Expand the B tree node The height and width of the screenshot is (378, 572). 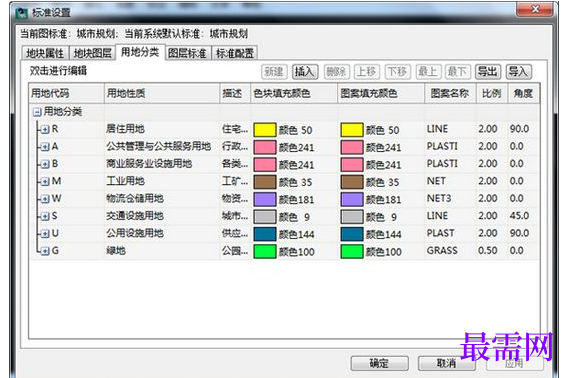(x=45, y=164)
